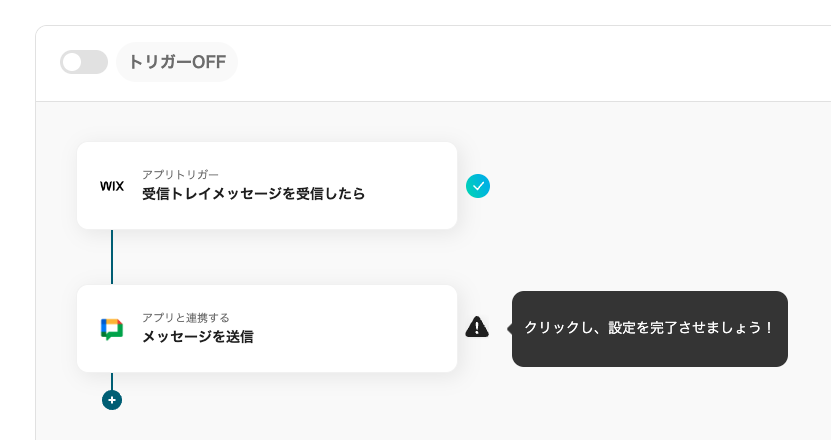Click the Google Chat app icon
The width and height of the screenshot is (831, 440).
112,329
